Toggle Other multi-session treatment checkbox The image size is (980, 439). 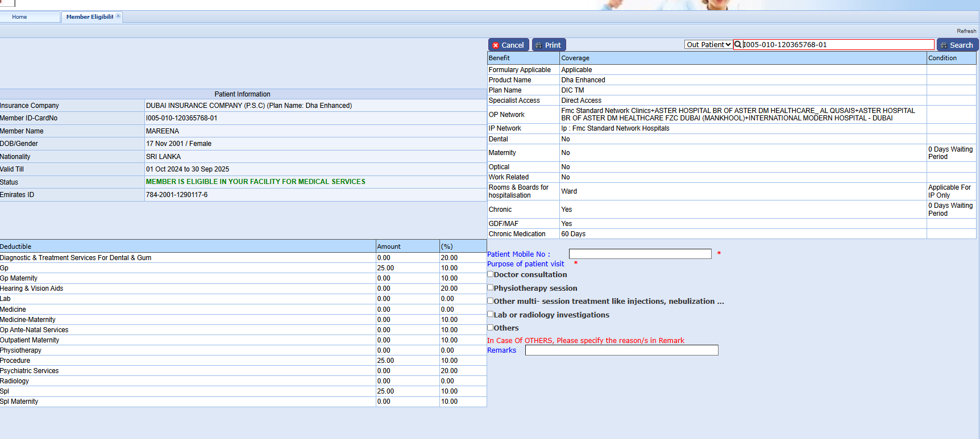[x=490, y=300]
